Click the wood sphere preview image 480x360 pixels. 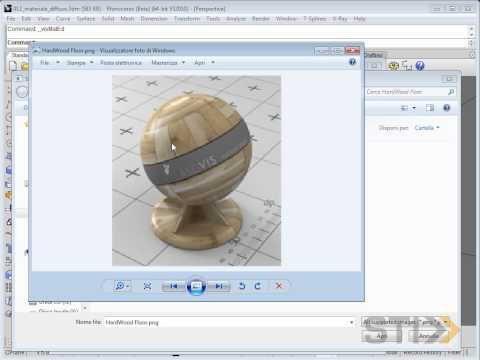coord(196,170)
